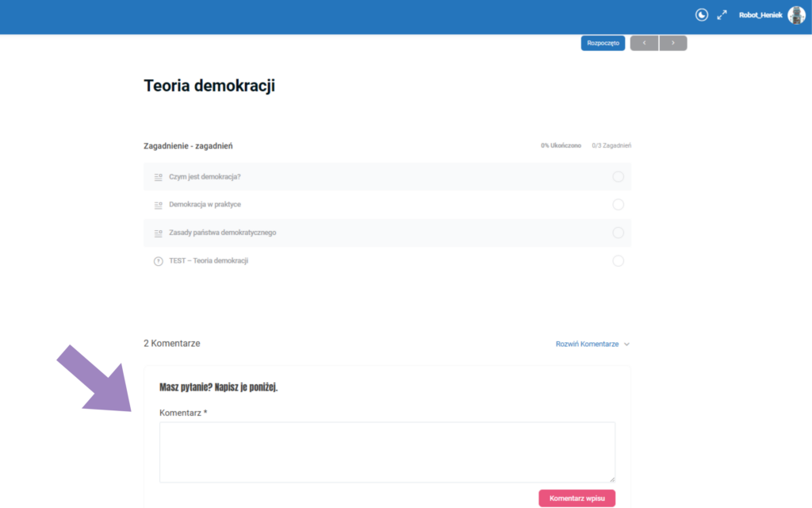The height and width of the screenshot is (508, 812).
Task: Click inside the Komentarz text area
Action: pos(387,452)
